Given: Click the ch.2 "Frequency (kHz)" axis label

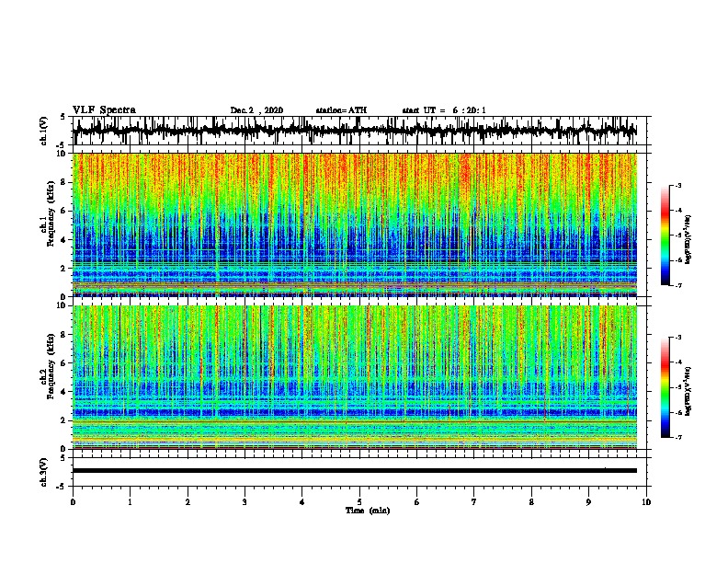Looking at the screenshot, I should (x=51, y=366).
